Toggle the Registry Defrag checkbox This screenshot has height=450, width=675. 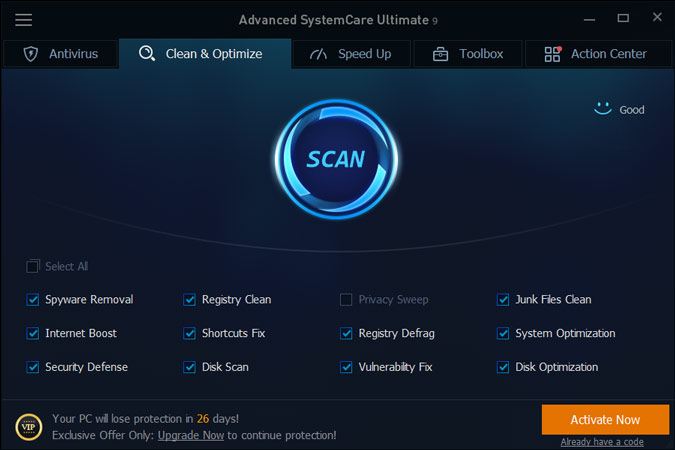pos(346,333)
